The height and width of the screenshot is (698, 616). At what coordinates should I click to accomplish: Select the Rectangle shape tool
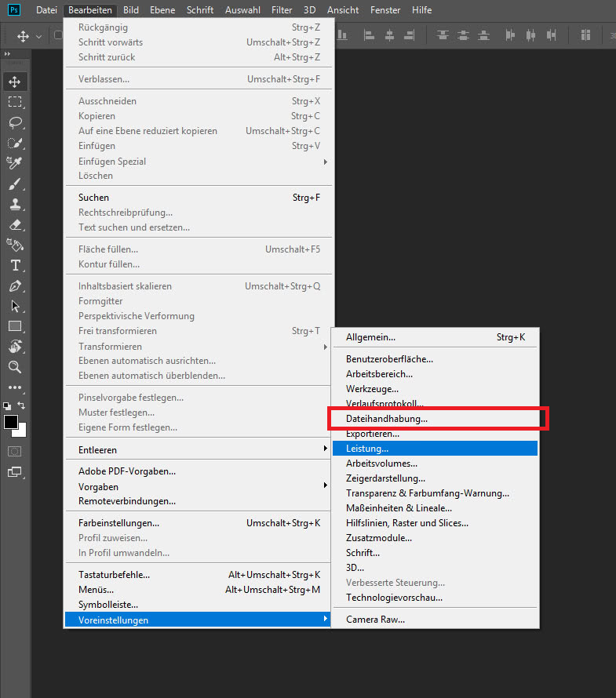click(x=15, y=326)
